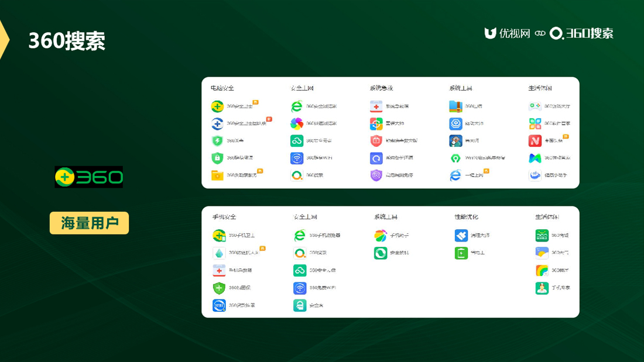Image resolution: width=644 pixels, height=362 pixels.
Task: Click the 360手机卫士 icon
Action: [x=219, y=235]
